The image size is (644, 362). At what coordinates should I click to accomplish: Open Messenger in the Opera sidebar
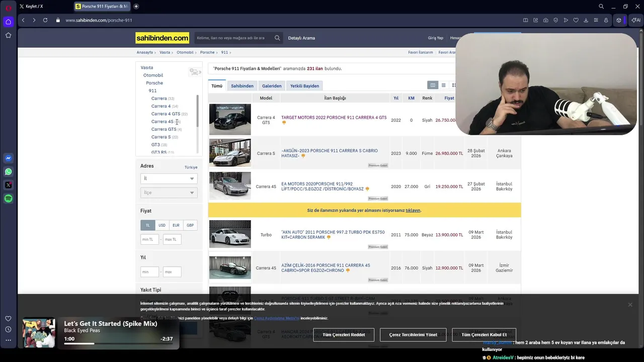pyautogui.click(x=8, y=158)
